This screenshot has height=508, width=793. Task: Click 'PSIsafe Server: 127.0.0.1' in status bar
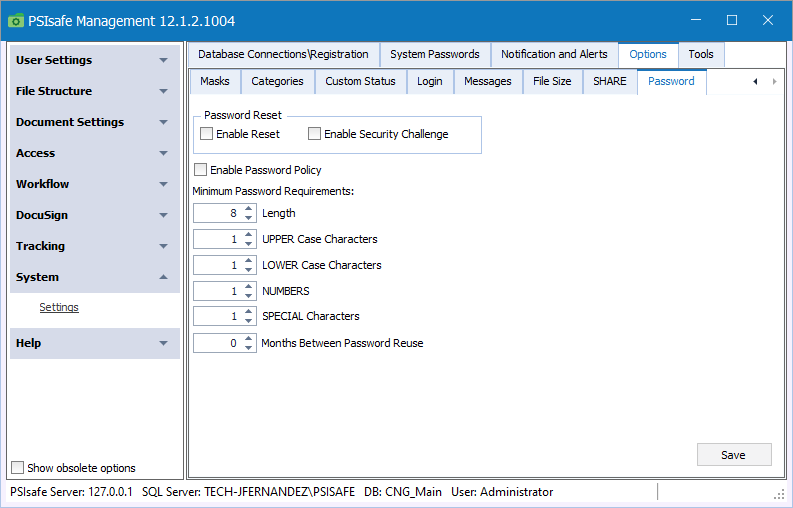coord(71,492)
